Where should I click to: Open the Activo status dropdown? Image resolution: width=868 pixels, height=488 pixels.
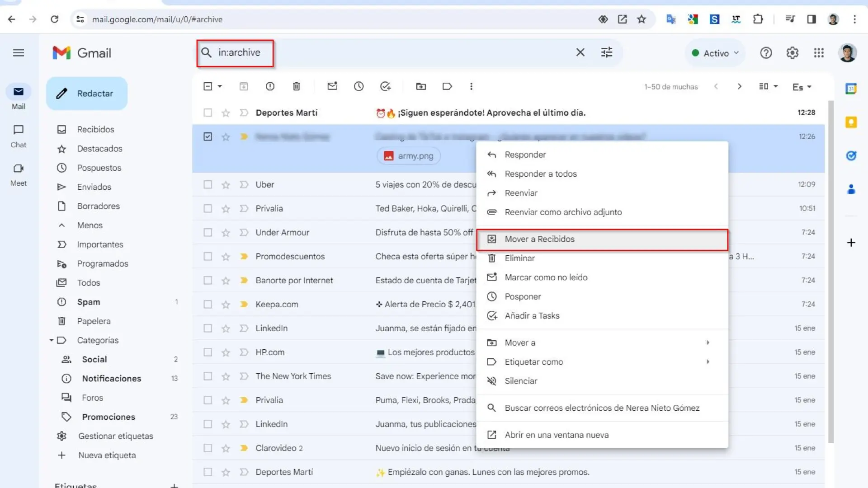(716, 53)
